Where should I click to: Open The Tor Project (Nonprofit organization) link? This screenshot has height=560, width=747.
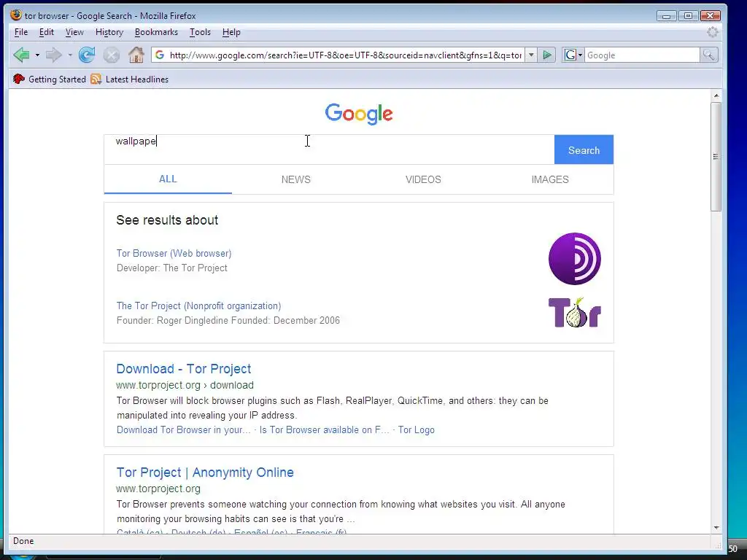pos(198,306)
